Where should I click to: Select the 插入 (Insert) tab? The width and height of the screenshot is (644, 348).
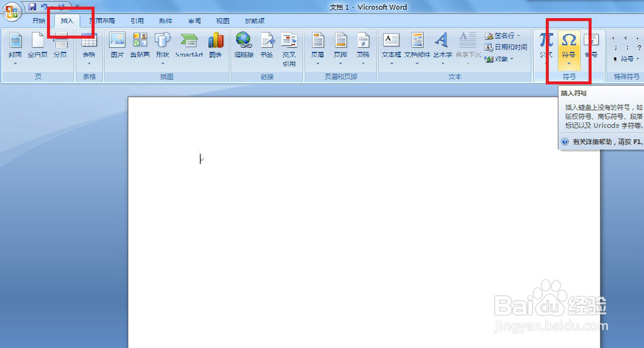click(66, 21)
